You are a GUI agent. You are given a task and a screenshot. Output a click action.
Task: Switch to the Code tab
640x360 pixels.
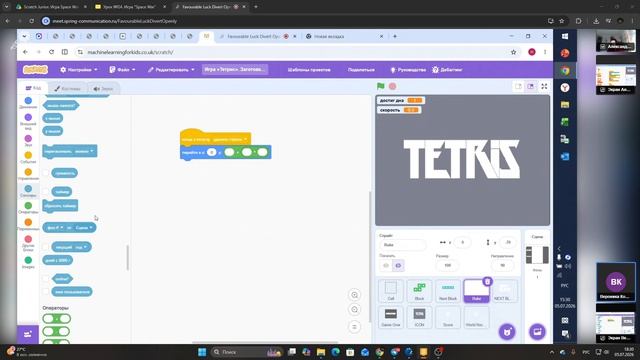click(33, 88)
